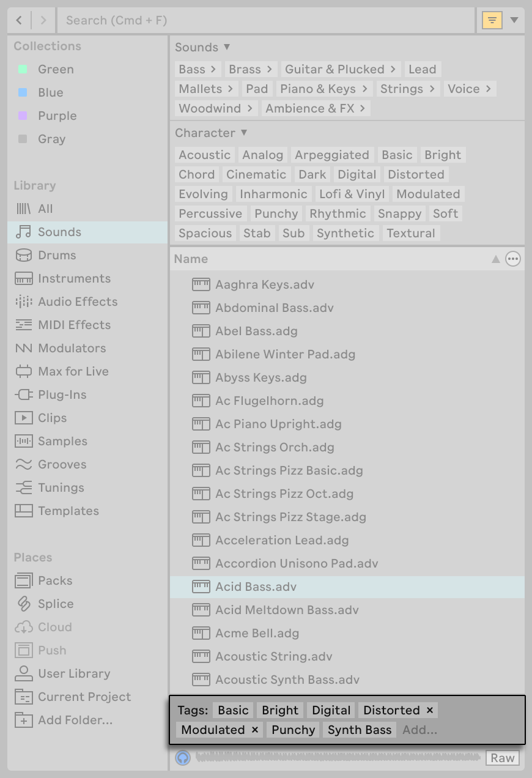Open the Max for Live icon
This screenshot has width=532, height=778.
(23, 371)
